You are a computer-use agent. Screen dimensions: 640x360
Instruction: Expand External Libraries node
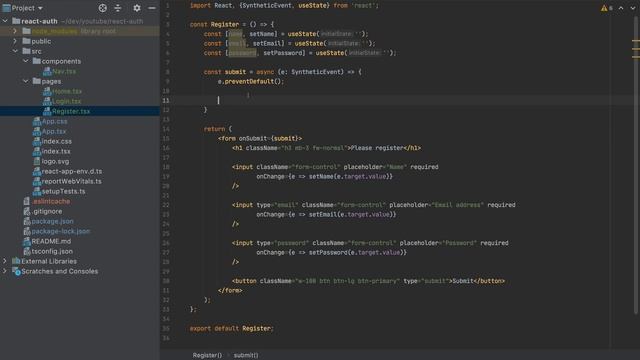(x=5, y=261)
